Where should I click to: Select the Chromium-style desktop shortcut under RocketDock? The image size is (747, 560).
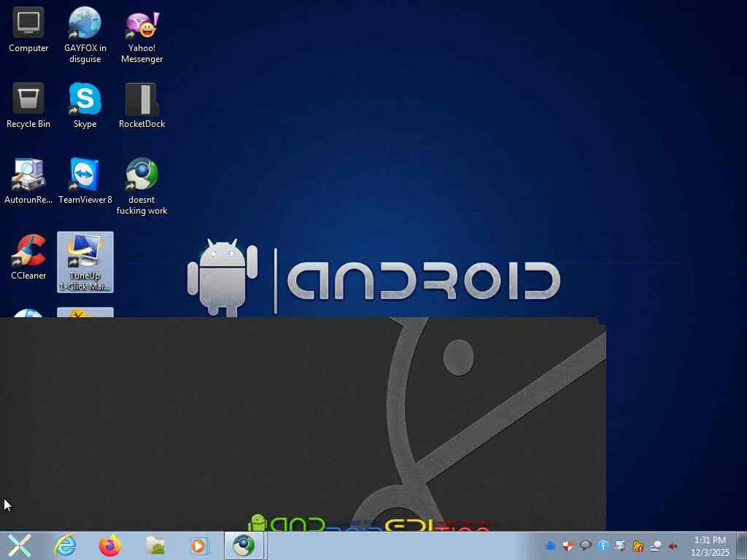point(142,187)
